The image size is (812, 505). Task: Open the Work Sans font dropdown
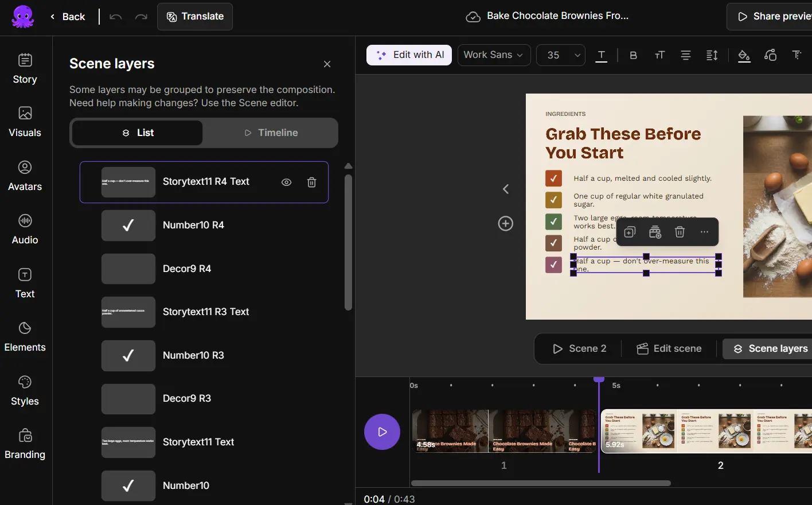click(x=494, y=55)
